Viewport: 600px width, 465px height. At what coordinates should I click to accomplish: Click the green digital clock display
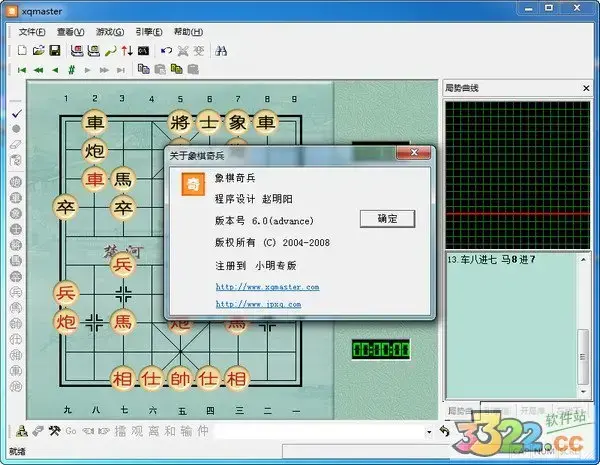coord(381,349)
